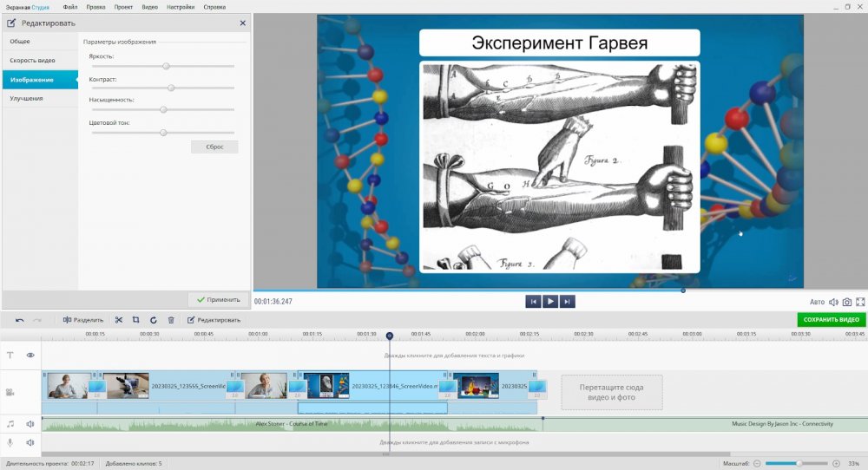The width and height of the screenshot is (868, 470).
Task: Open the Настройки menu
Action: click(180, 6)
